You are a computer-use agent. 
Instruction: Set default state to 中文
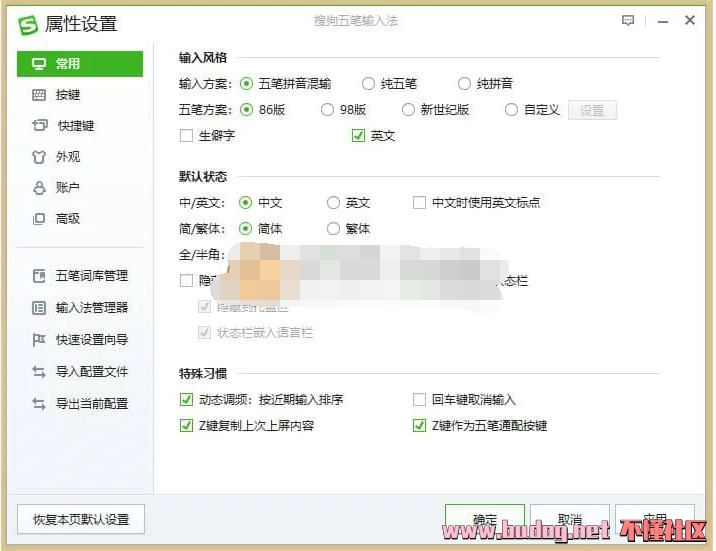(x=246, y=203)
